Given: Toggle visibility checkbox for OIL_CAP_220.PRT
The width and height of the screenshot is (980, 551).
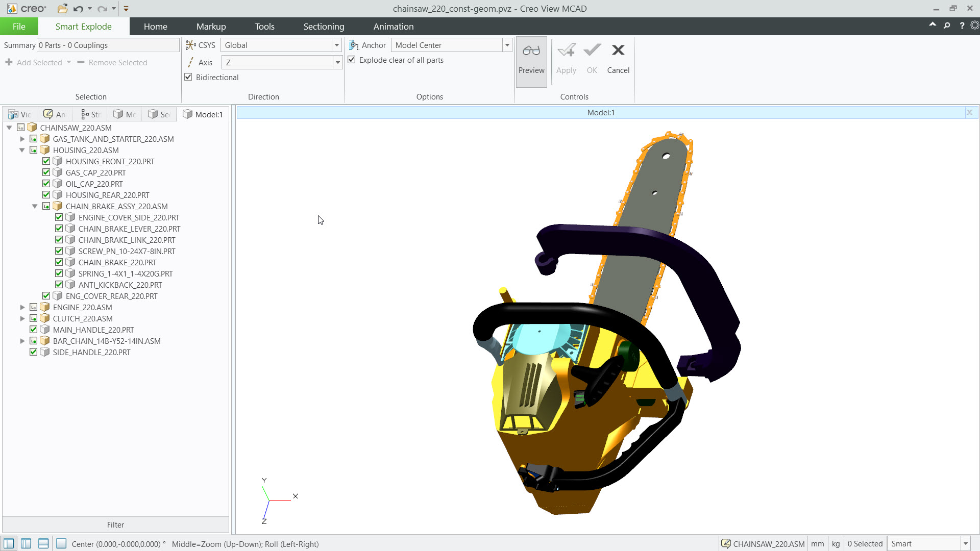Looking at the screenshot, I should [x=46, y=184].
